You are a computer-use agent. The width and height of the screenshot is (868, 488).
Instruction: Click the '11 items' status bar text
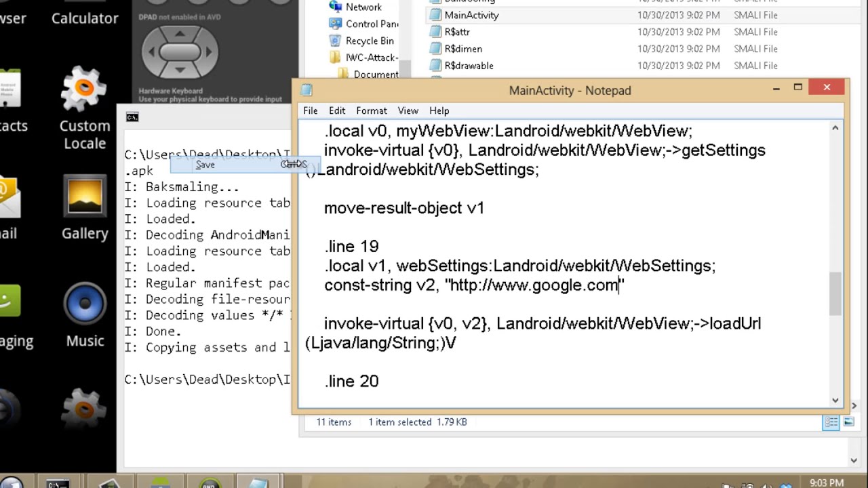coord(334,422)
